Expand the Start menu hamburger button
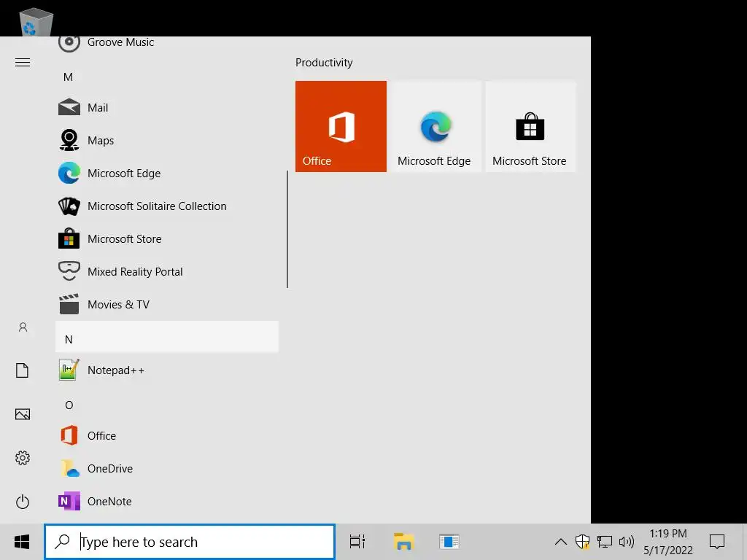Image resolution: width=747 pixels, height=560 pixels. click(x=23, y=63)
